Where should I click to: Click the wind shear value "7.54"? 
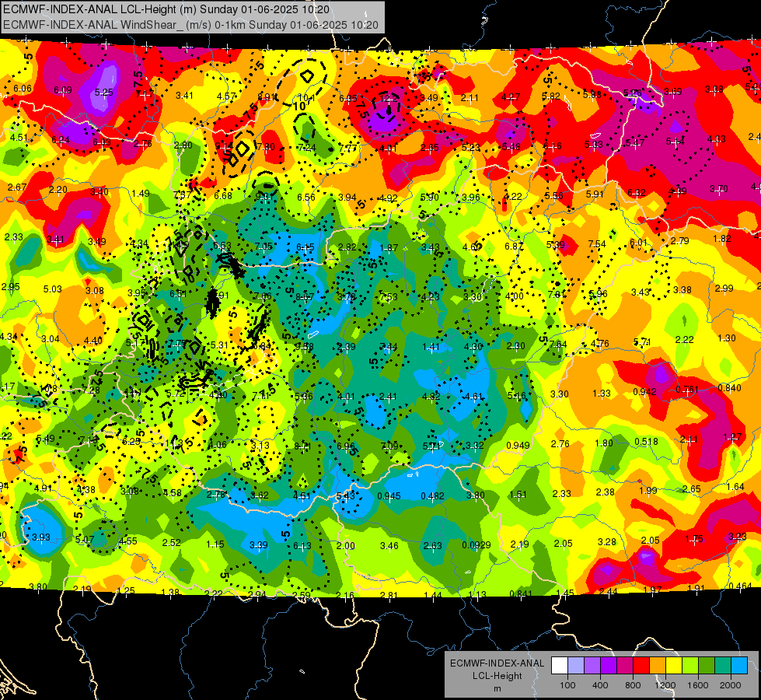coord(597,244)
